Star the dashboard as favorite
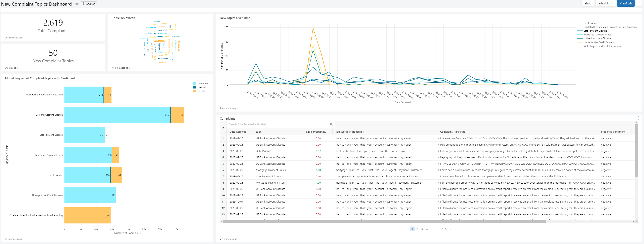This screenshot has width=644, height=244. tap(77, 4)
